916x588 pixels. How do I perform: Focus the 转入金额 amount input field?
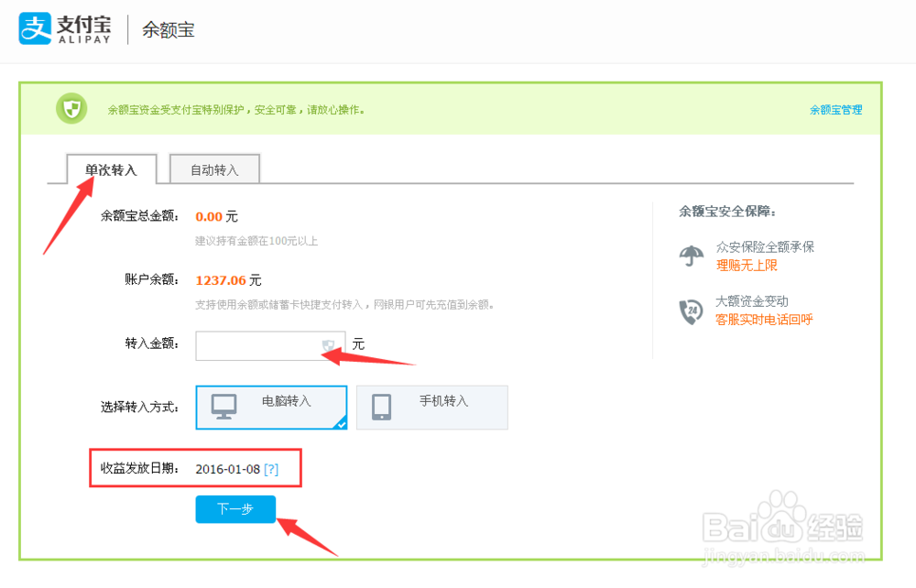270,345
